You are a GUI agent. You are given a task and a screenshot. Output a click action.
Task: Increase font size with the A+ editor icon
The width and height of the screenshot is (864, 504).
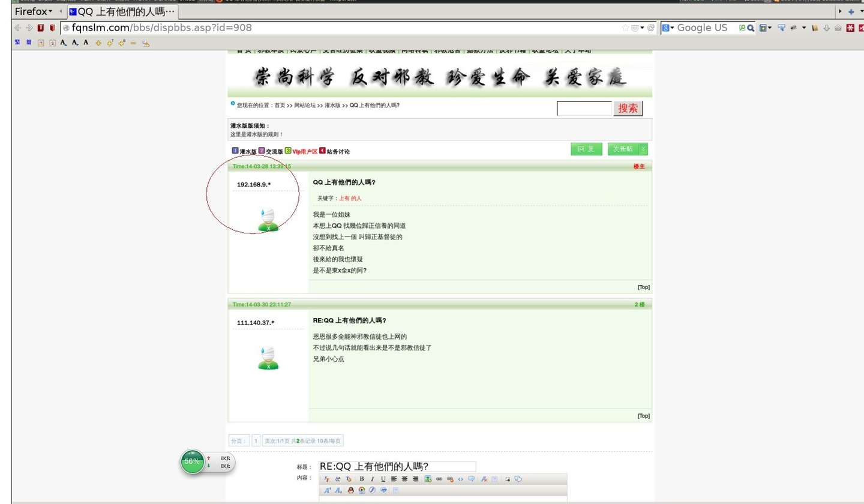pyautogui.click(x=329, y=490)
